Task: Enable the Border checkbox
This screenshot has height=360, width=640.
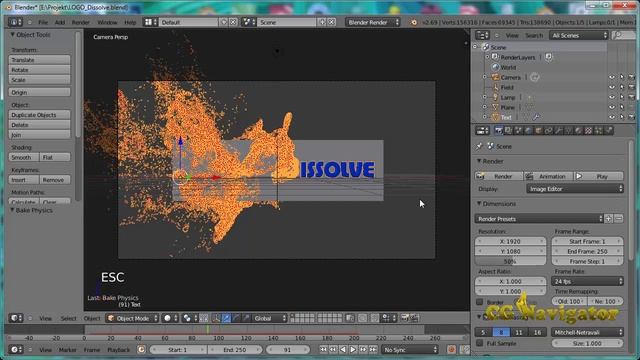Action: (x=480, y=302)
